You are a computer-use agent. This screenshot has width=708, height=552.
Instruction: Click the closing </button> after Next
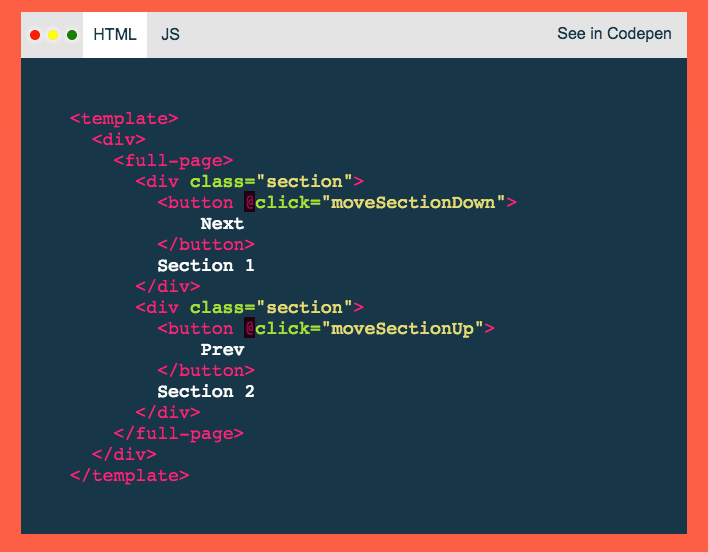click(x=206, y=245)
